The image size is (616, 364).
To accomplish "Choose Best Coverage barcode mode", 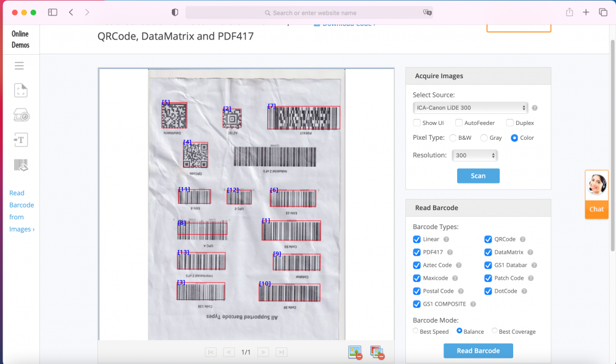I will [x=494, y=331].
